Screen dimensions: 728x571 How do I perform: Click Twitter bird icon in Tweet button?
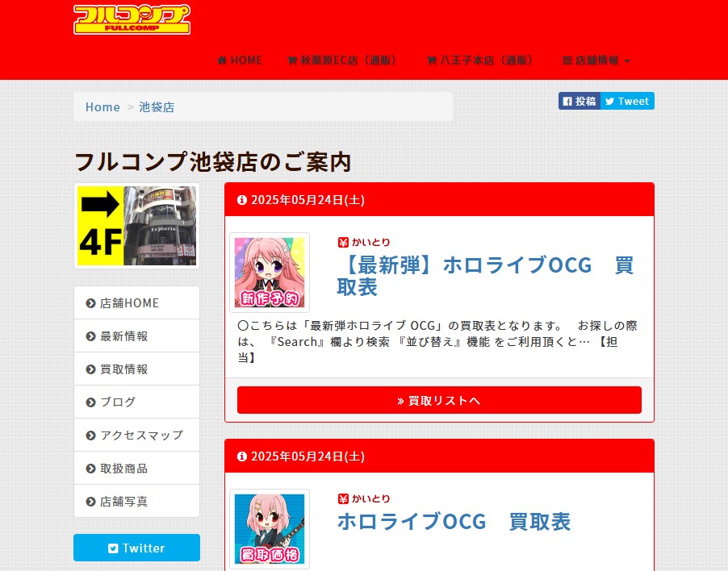pyautogui.click(x=609, y=101)
